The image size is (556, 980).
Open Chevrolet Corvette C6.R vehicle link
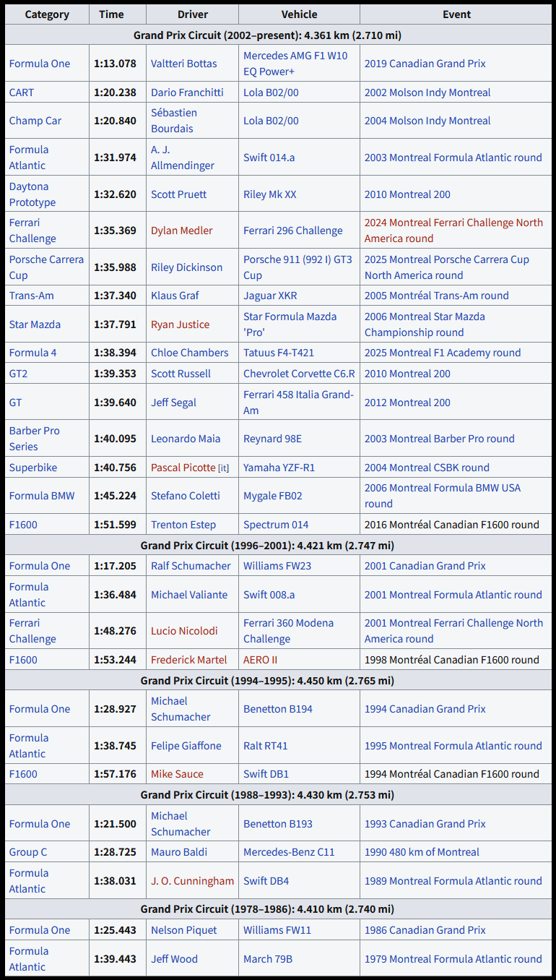299,374
